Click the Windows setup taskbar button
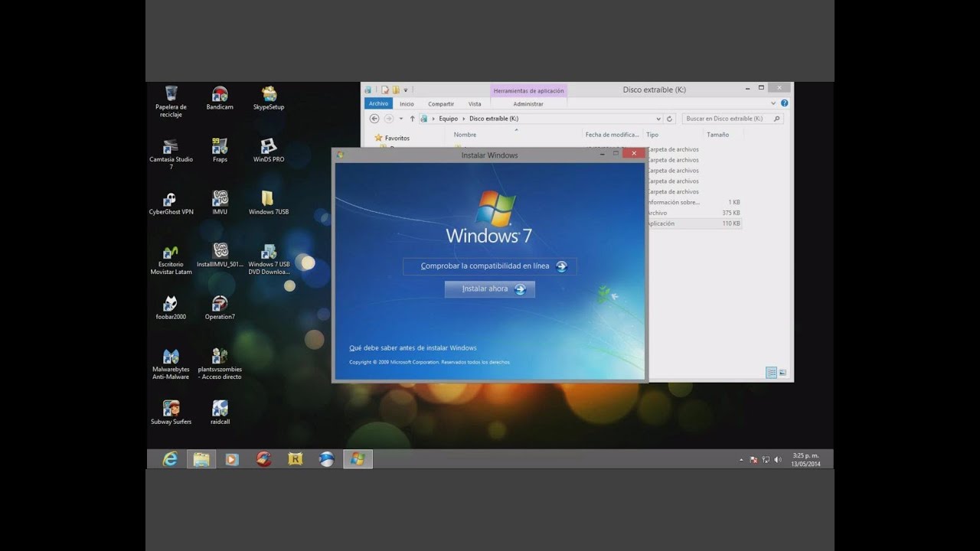 click(x=358, y=459)
